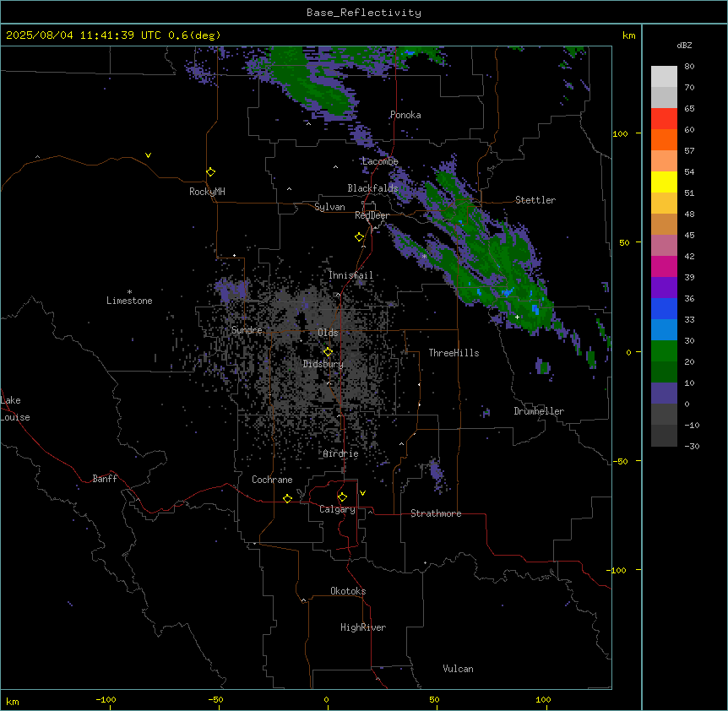Click the Ponoka city label
The image size is (728, 711).
point(405,115)
